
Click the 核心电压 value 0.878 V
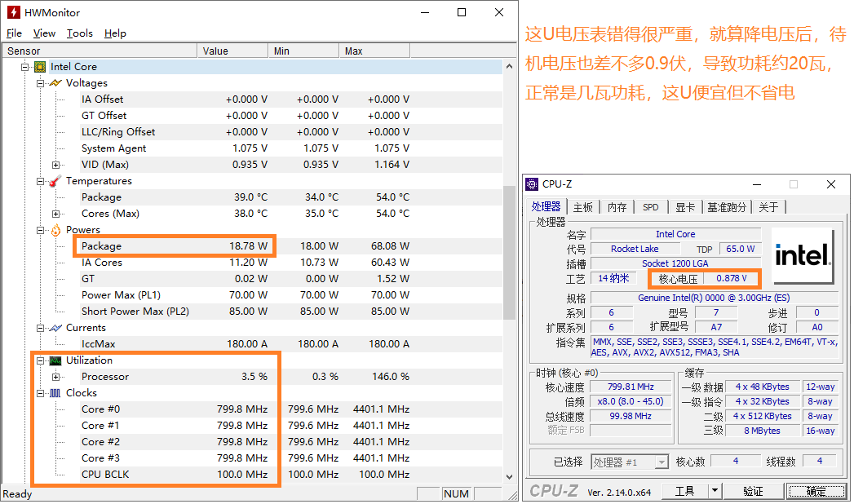(731, 279)
